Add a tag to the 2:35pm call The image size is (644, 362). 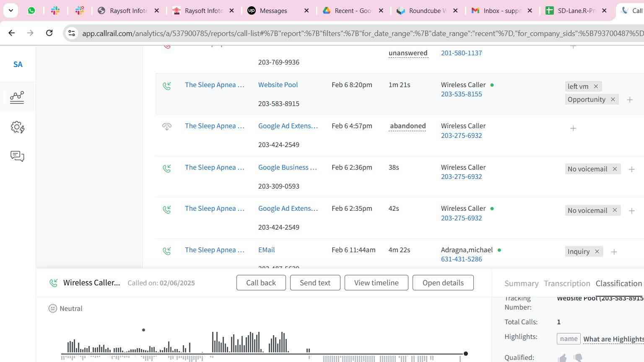point(632,211)
